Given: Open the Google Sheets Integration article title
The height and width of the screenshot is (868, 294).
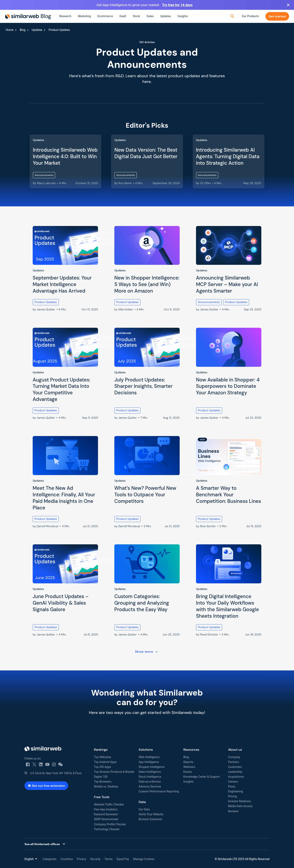Looking at the screenshot, I should click(x=227, y=606).
